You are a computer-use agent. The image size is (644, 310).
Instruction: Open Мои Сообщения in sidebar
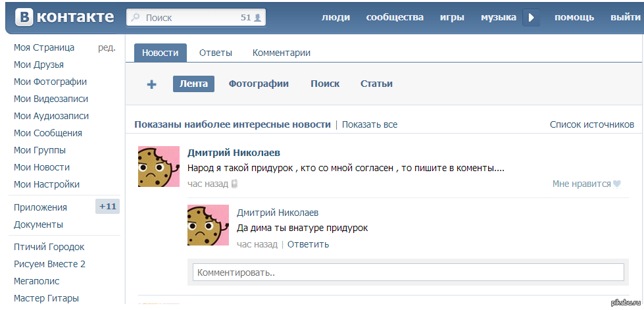(x=48, y=133)
